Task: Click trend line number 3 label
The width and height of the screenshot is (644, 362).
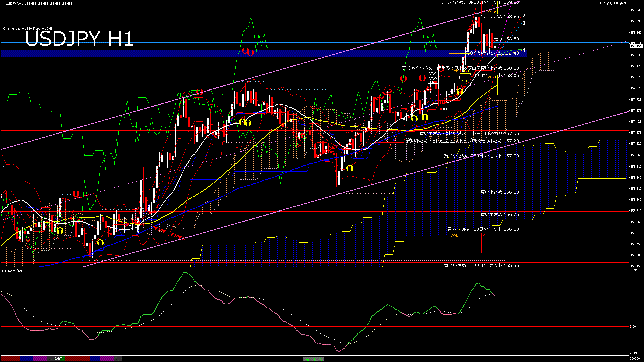Action: 524,23
